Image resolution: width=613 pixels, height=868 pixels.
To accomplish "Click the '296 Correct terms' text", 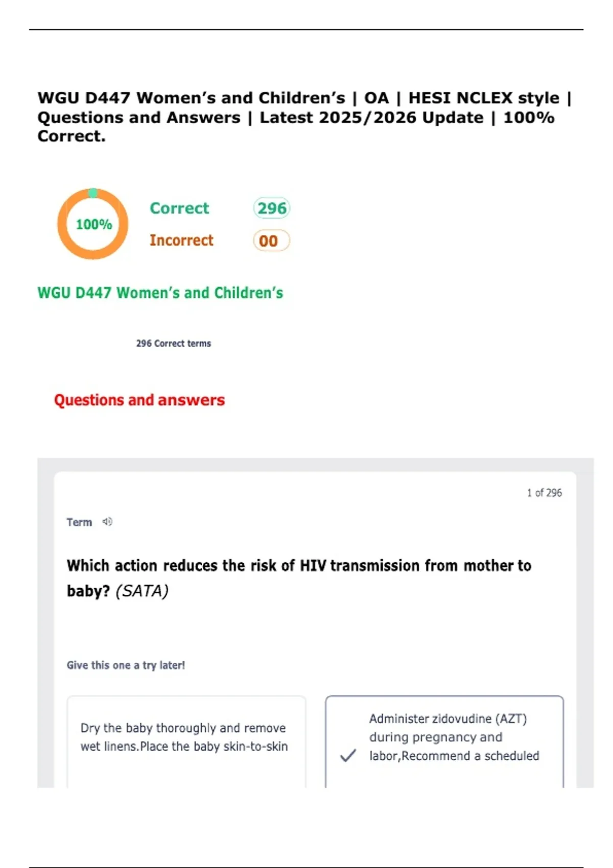I will click(x=173, y=343).
